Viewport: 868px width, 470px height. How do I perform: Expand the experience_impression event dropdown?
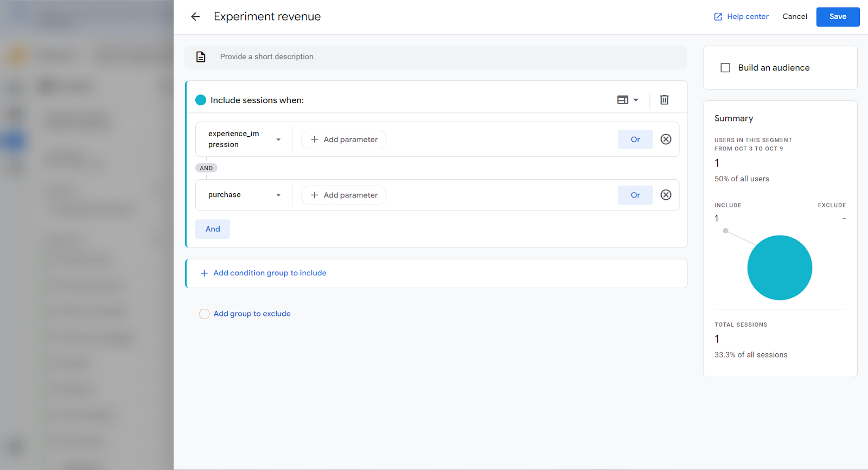[278, 139]
